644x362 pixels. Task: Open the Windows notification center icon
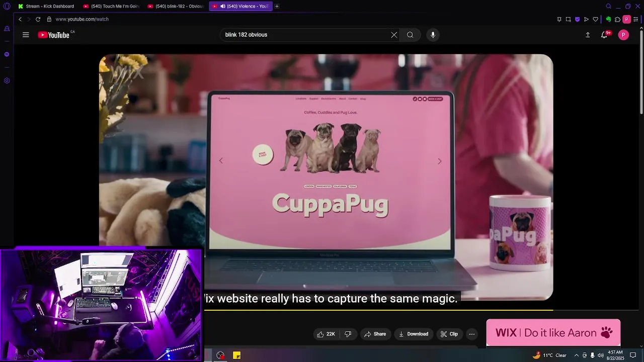point(633,355)
